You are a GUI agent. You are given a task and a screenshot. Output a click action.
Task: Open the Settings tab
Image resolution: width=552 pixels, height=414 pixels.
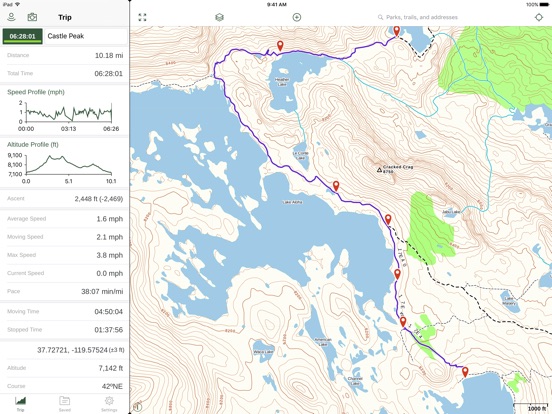109,404
